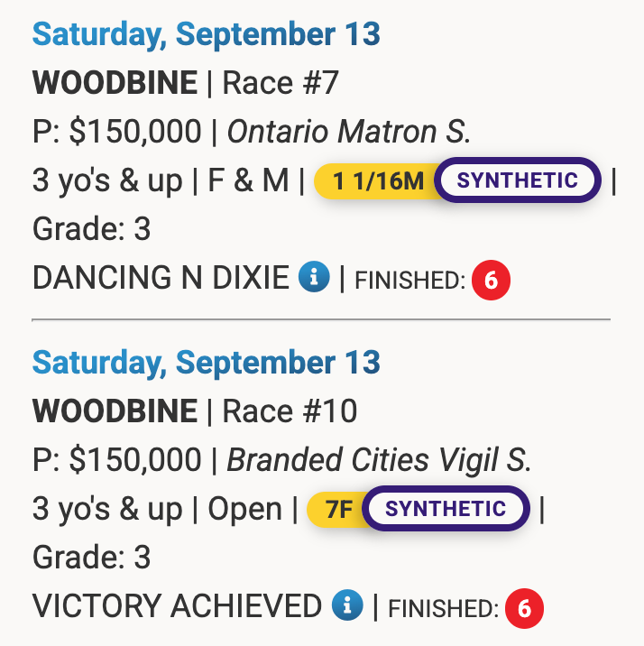
Task: Select SYNTHETIC surface tag in Race #10
Action: tap(445, 509)
